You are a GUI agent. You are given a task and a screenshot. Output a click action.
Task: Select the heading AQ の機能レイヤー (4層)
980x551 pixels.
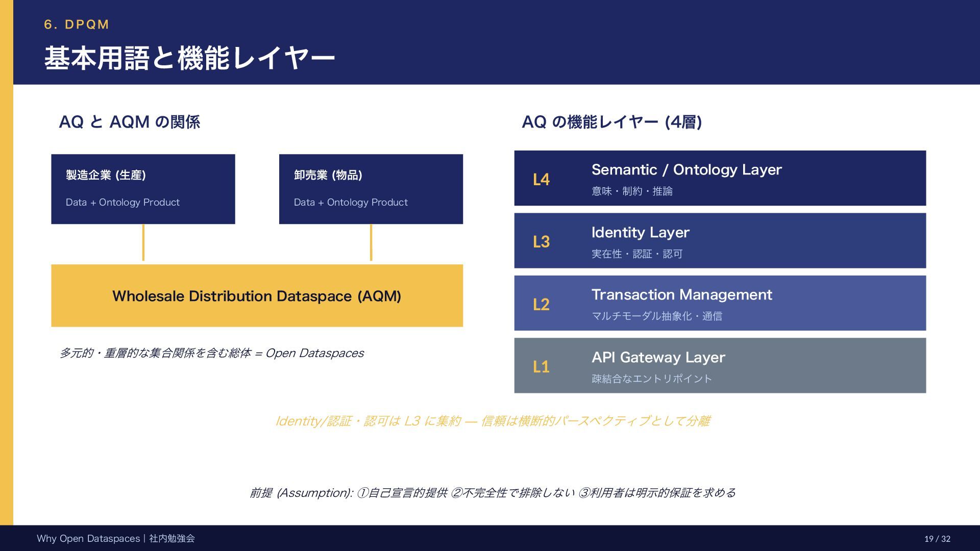[611, 122]
